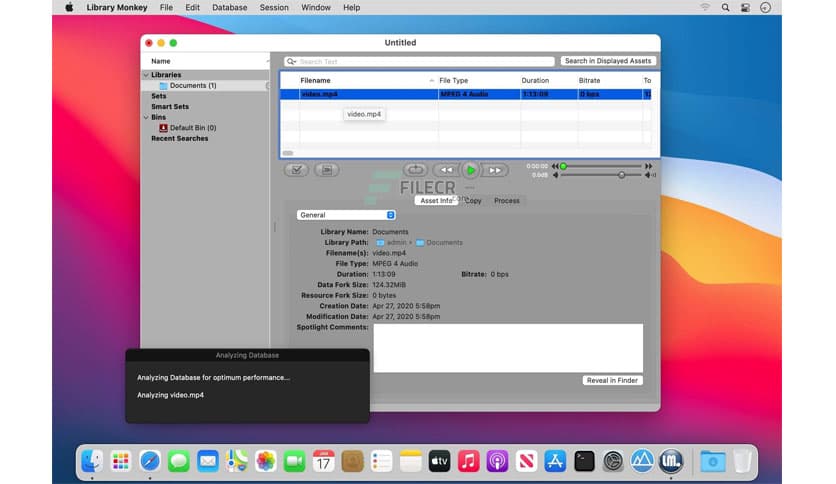Click the Name column header in sidebar
The width and height of the screenshot is (836, 484).
pos(160,61)
